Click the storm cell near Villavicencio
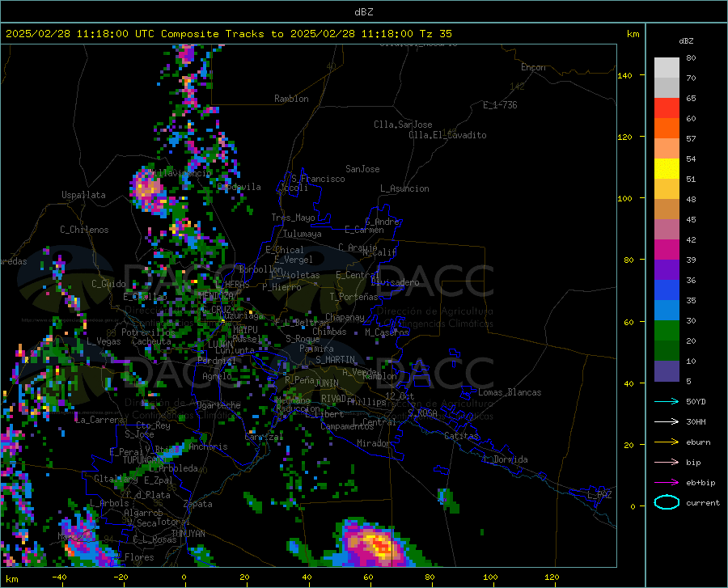This screenshot has height=588, width=728. pos(148,189)
